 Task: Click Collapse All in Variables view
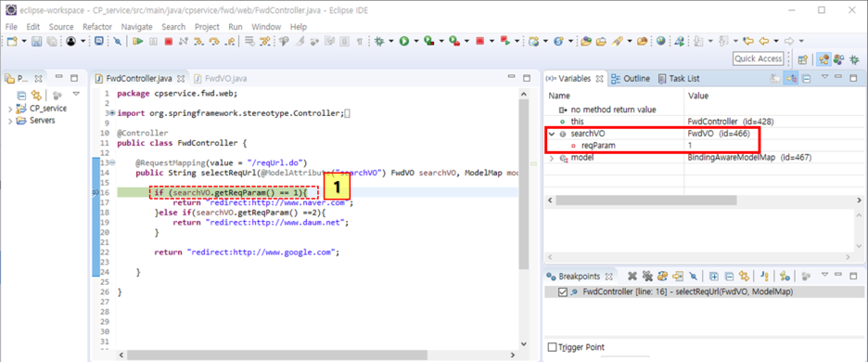point(807,79)
